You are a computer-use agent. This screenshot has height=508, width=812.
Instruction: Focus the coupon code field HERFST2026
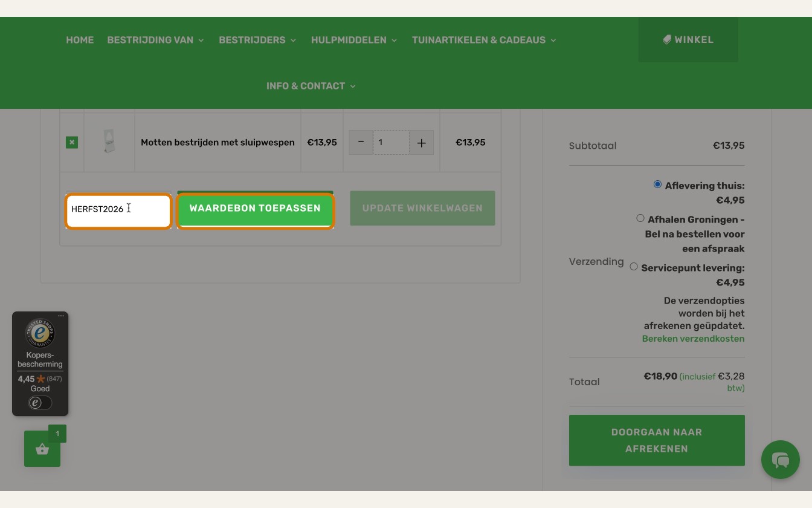(x=119, y=210)
